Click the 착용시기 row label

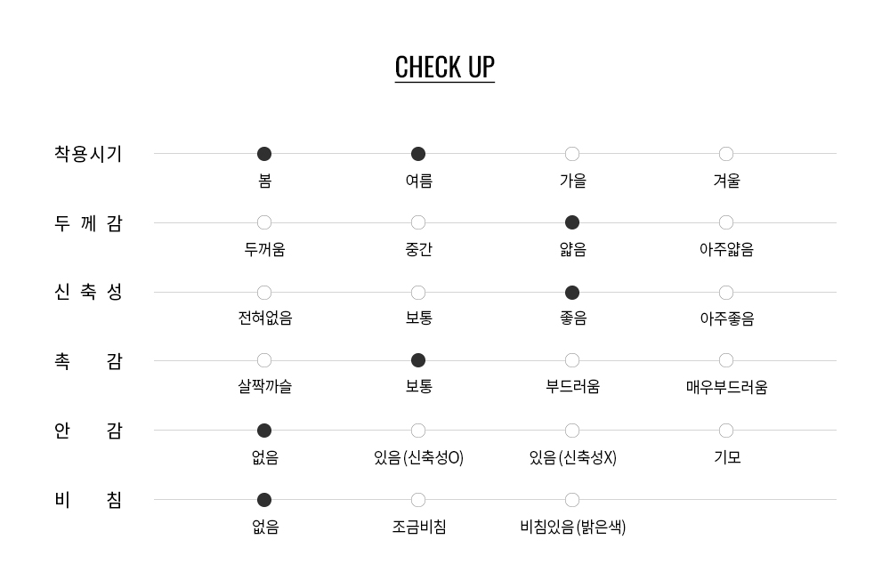(88, 154)
